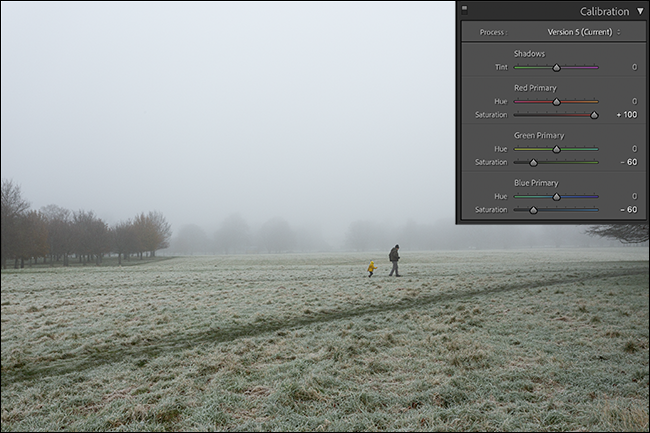The width and height of the screenshot is (650, 433).
Task: Open the Process version dropdown
Action: click(x=584, y=32)
